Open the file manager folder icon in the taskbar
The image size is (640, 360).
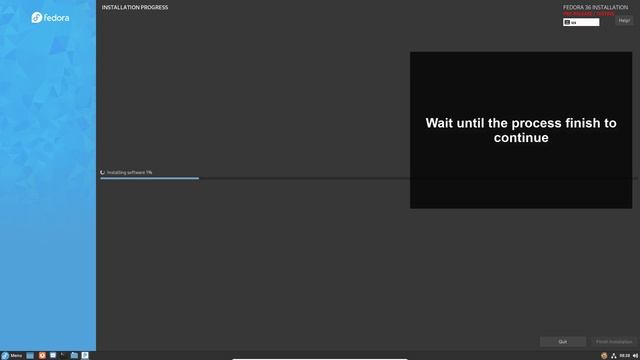click(74, 356)
